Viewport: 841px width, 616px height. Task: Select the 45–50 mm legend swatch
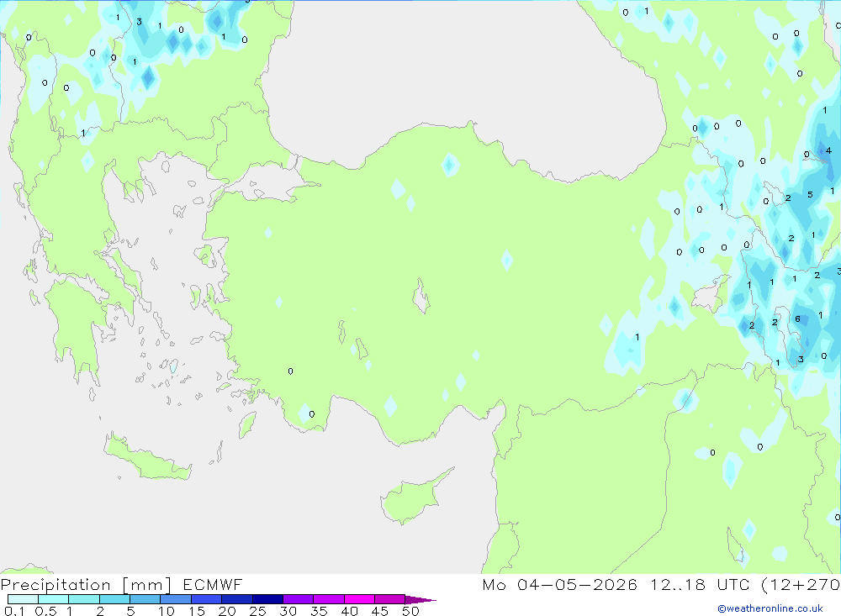pos(390,599)
